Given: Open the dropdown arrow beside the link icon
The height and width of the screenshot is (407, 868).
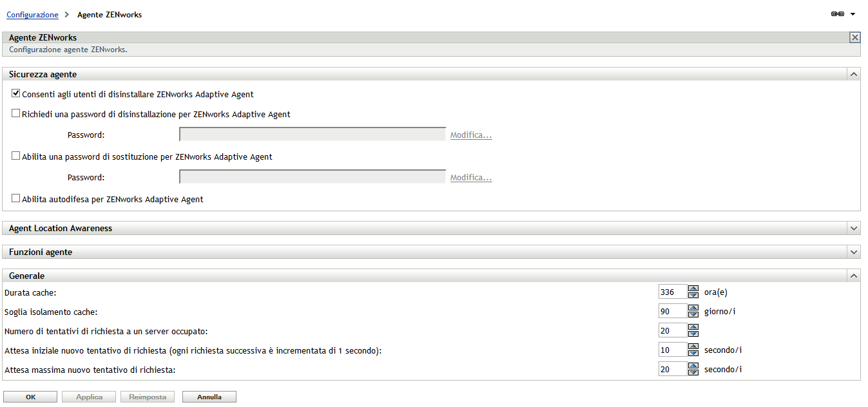Looking at the screenshot, I should coord(853,14).
